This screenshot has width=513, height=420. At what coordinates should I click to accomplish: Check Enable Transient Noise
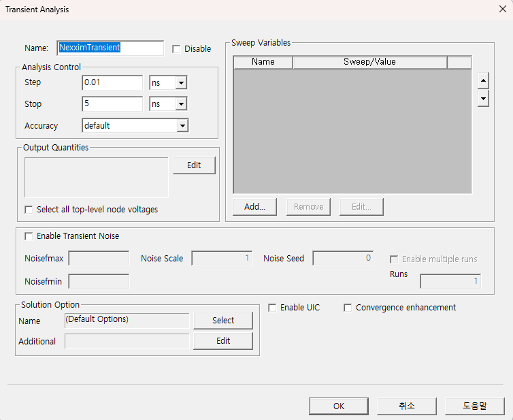click(29, 236)
